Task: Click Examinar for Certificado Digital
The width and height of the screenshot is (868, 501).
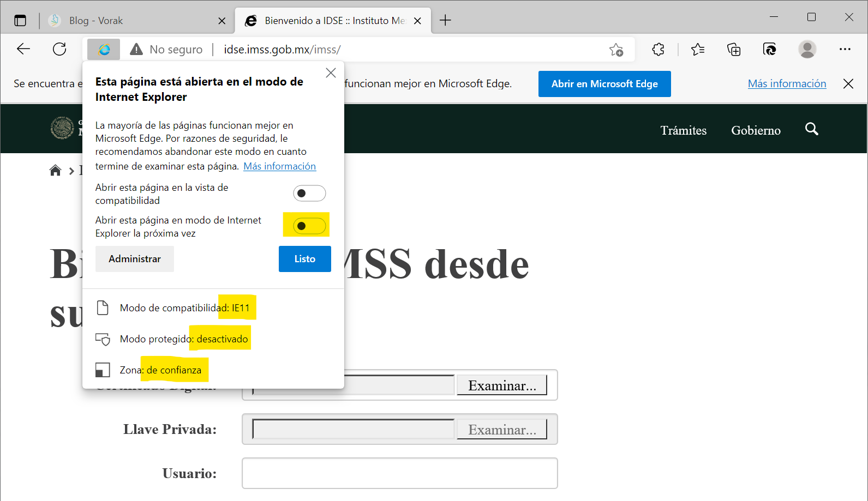Action: tap(502, 385)
